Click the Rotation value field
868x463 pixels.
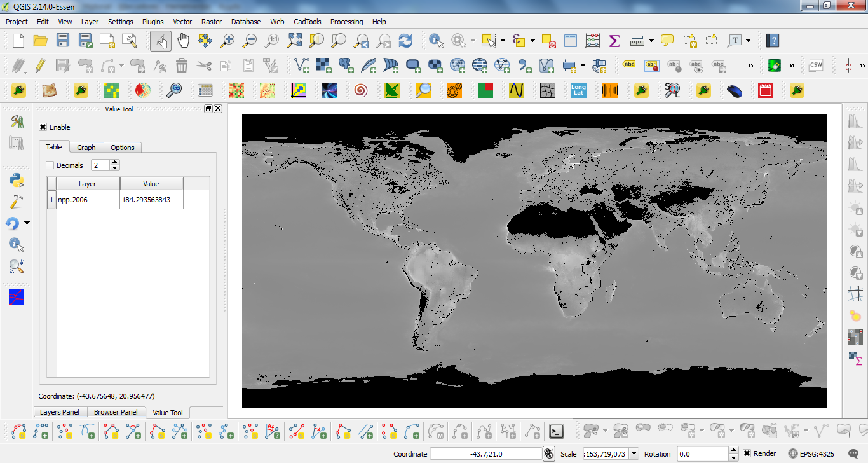click(702, 453)
